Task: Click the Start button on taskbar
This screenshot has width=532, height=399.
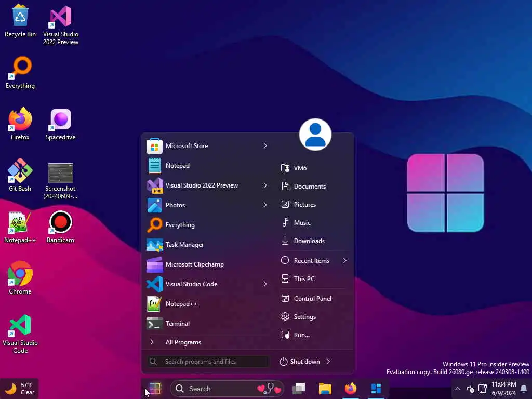Action: click(x=155, y=389)
